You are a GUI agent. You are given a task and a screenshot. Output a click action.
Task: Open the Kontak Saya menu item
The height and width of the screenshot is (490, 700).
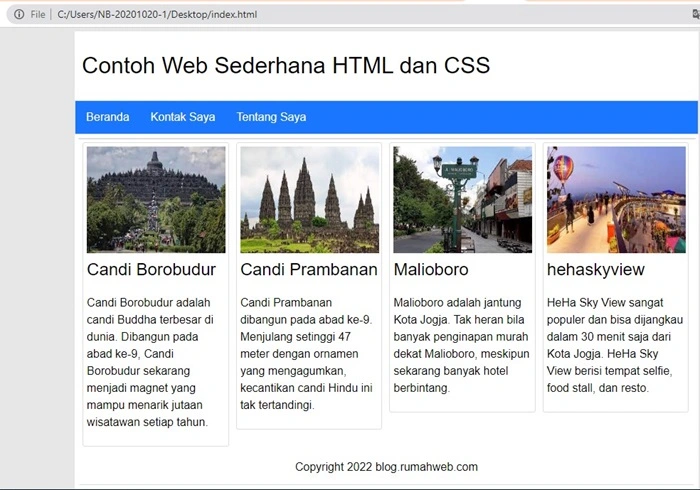[x=183, y=117]
